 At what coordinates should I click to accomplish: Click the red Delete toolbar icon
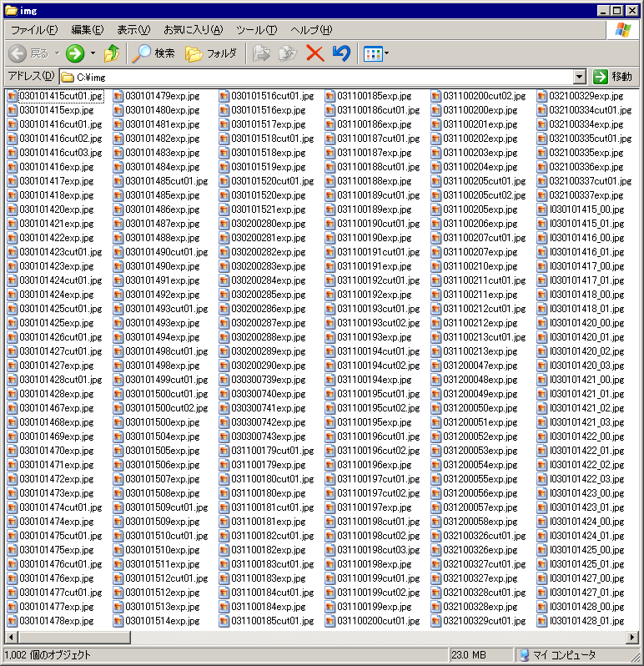[x=314, y=53]
